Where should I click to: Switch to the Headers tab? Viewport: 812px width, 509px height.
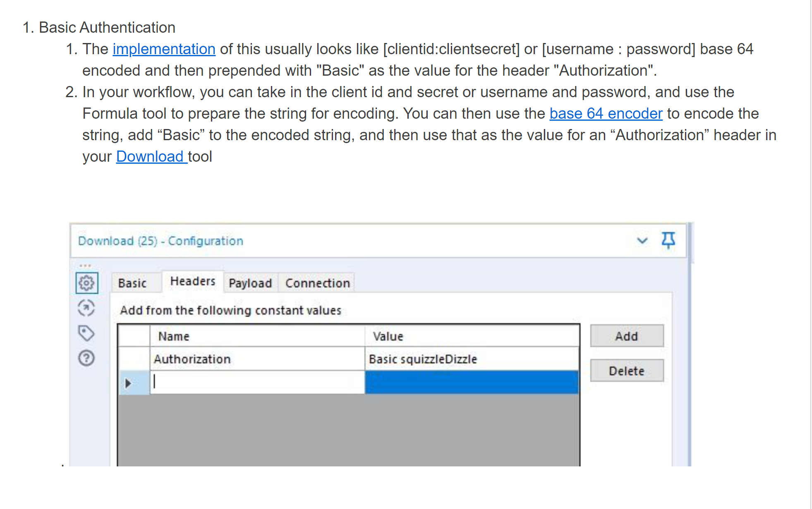click(x=193, y=282)
